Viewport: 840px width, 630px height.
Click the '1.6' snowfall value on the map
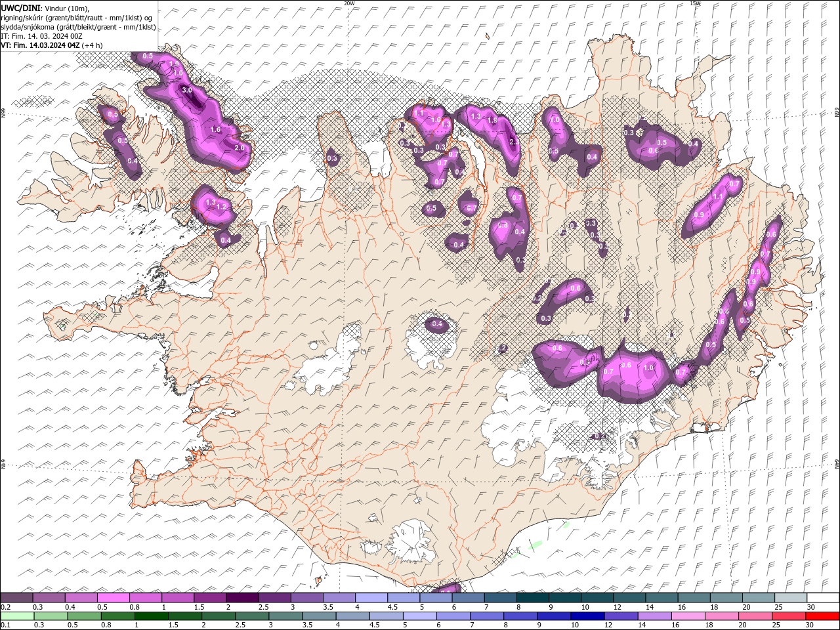216,130
